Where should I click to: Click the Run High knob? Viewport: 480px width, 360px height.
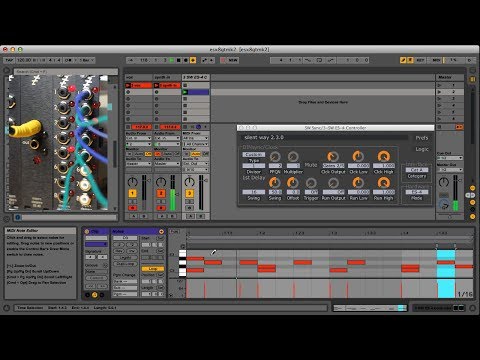384,183
